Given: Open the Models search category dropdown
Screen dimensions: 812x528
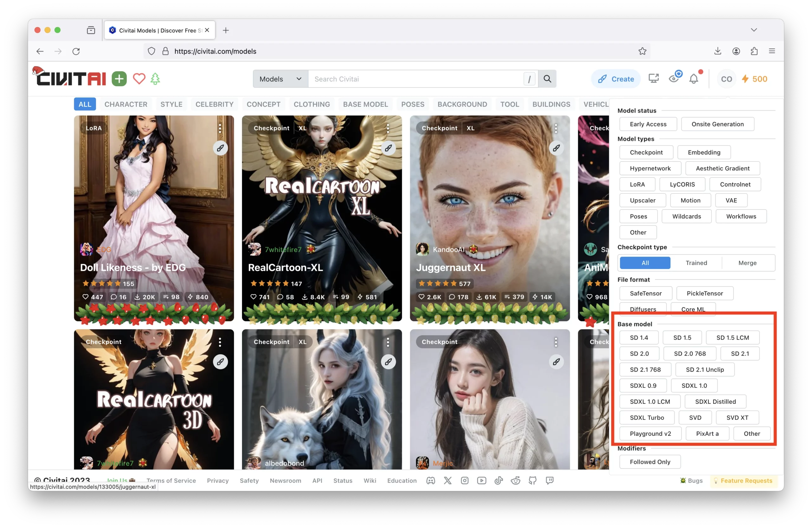Looking at the screenshot, I should [x=280, y=79].
